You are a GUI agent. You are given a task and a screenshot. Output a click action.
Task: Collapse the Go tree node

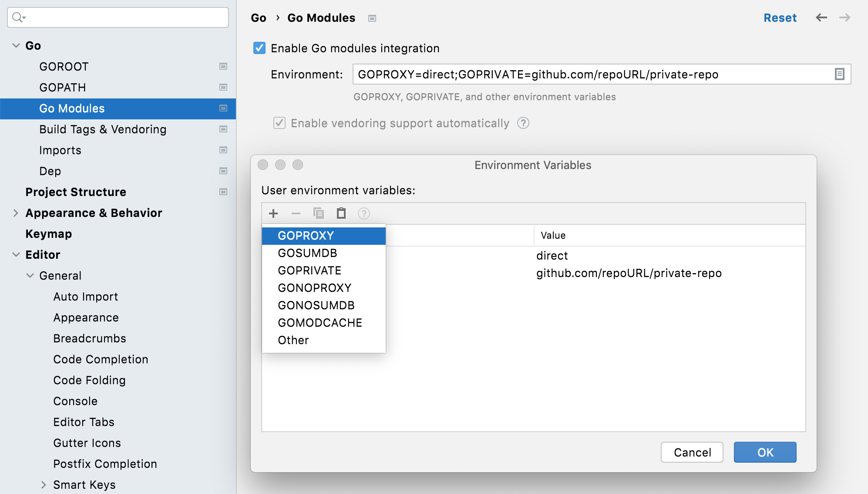[x=16, y=45]
